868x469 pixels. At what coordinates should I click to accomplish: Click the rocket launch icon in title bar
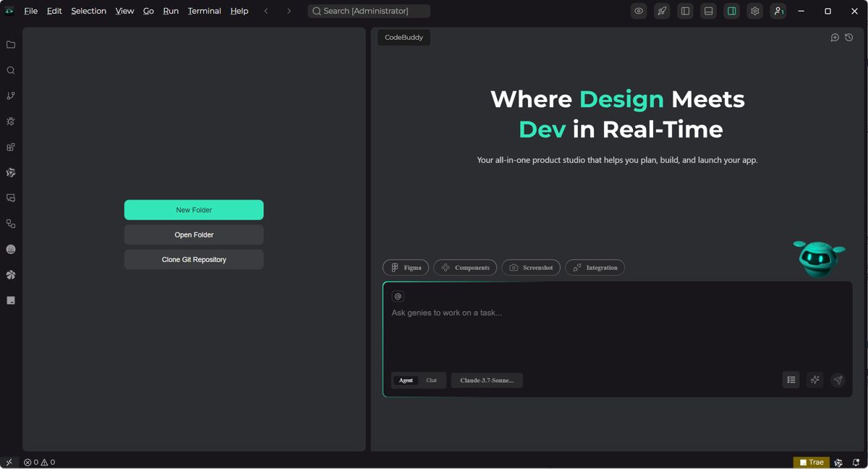tap(661, 11)
